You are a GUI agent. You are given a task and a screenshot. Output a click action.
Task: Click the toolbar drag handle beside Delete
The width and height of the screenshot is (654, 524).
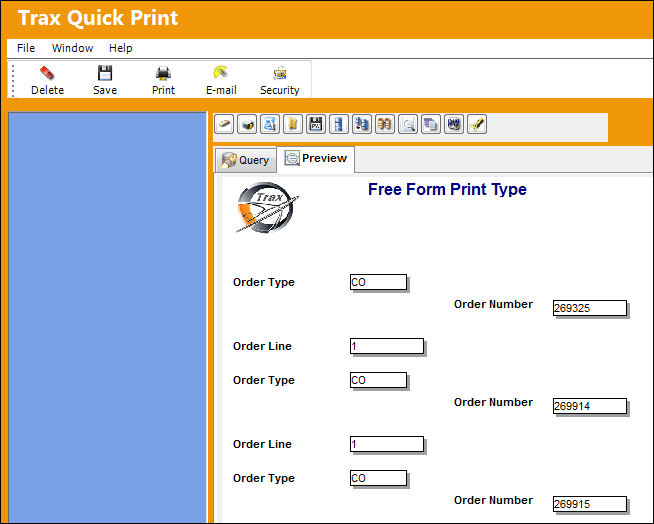13,80
